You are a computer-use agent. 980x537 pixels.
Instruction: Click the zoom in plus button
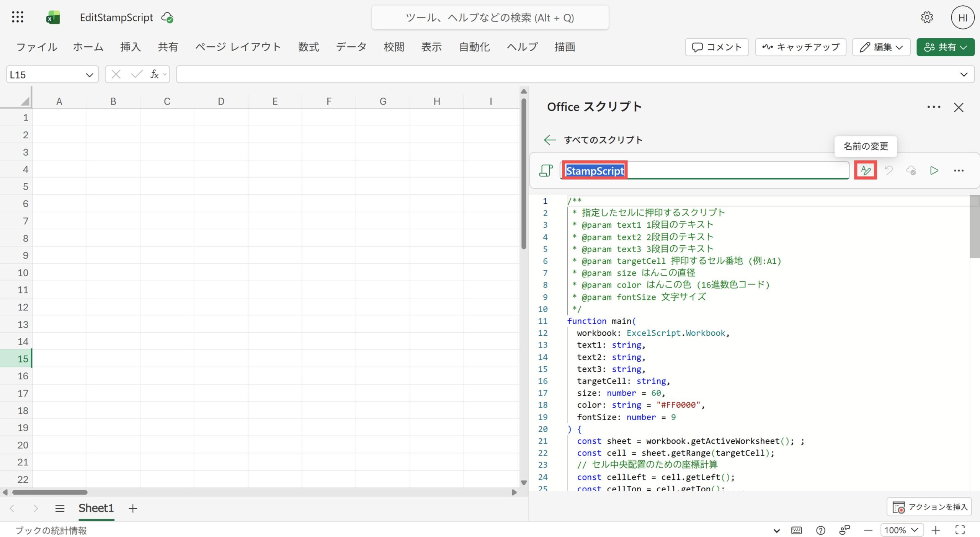click(936, 530)
